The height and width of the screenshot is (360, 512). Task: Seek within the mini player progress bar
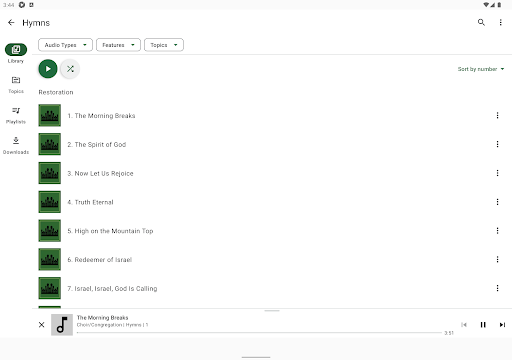pyautogui.click(x=259, y=332)
